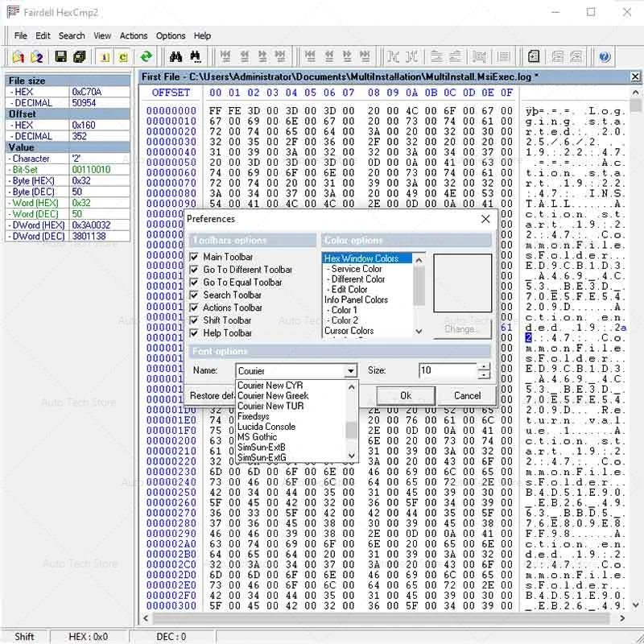Toggle the yellow 'i' info panel icon
644x644 pixels.
(x=105, y=56)
